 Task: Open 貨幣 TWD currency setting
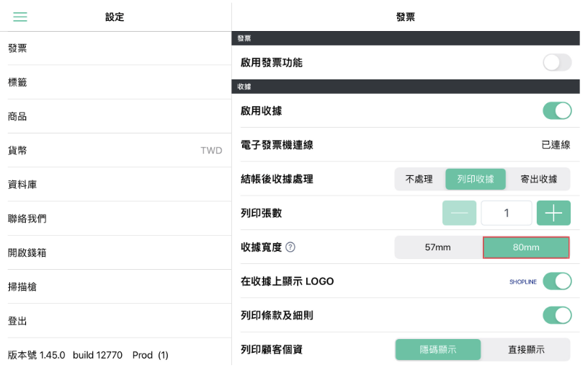point(115,150)
